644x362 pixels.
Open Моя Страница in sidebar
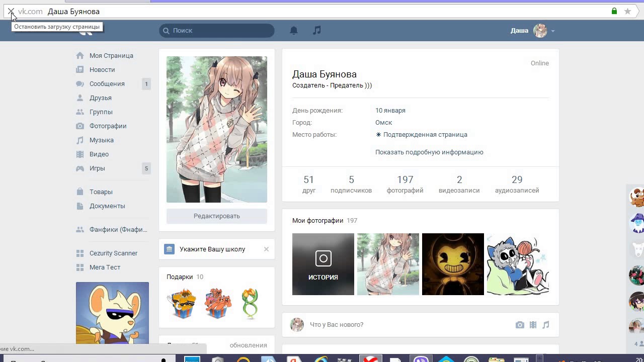[111, 55]
